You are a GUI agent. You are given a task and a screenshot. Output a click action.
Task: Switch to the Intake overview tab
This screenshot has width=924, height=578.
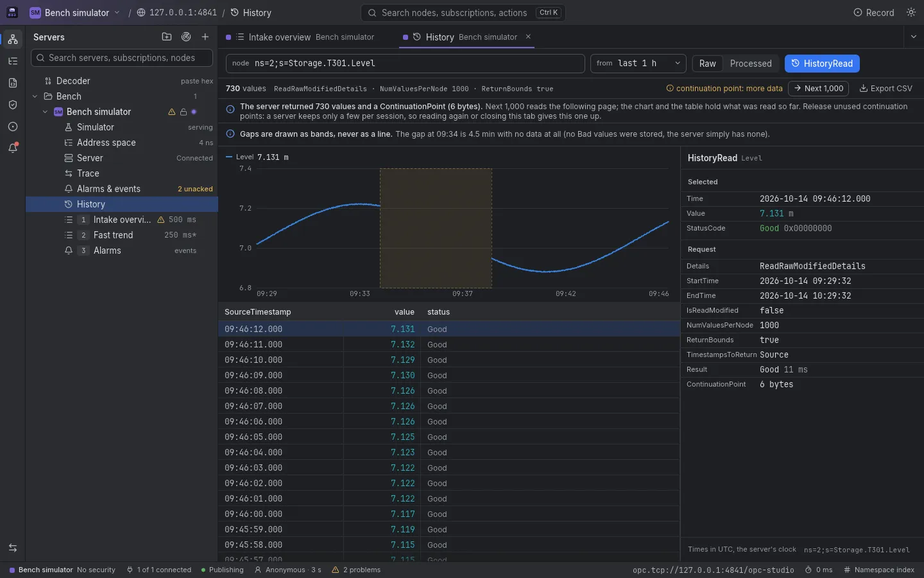click(x=300, y=37)
